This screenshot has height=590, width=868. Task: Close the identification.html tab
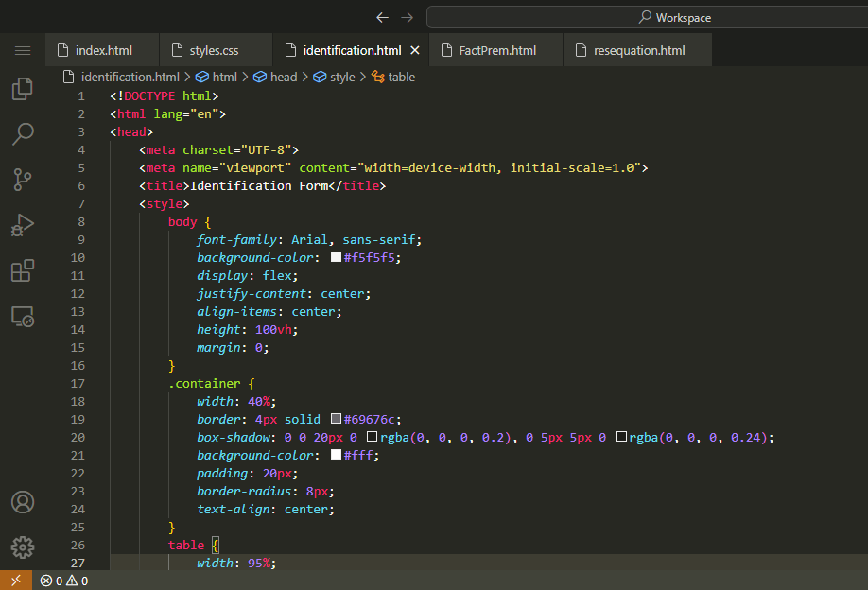[414, 50]
